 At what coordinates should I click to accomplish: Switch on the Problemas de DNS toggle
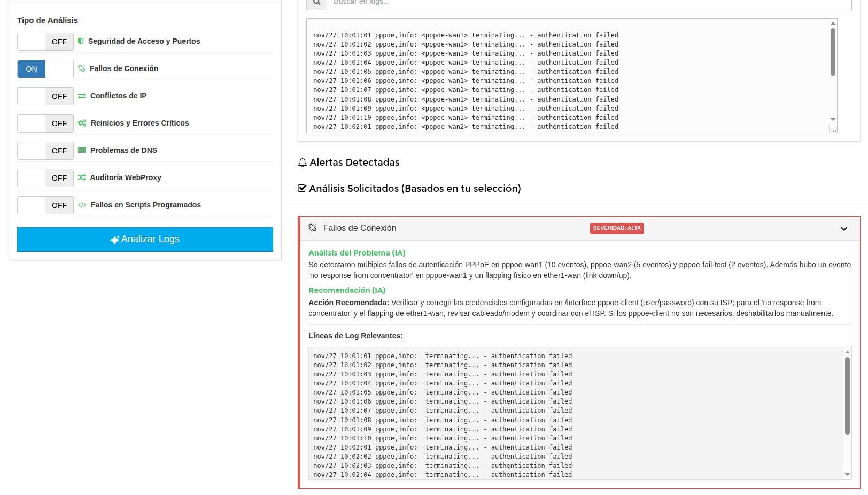(45, 151)
